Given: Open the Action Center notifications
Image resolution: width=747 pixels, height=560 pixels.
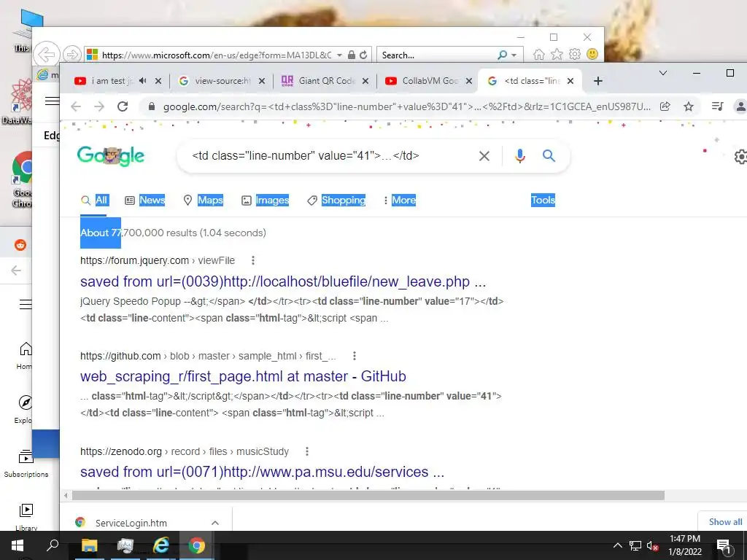Looking at the screenshot, I should (724, 546).
